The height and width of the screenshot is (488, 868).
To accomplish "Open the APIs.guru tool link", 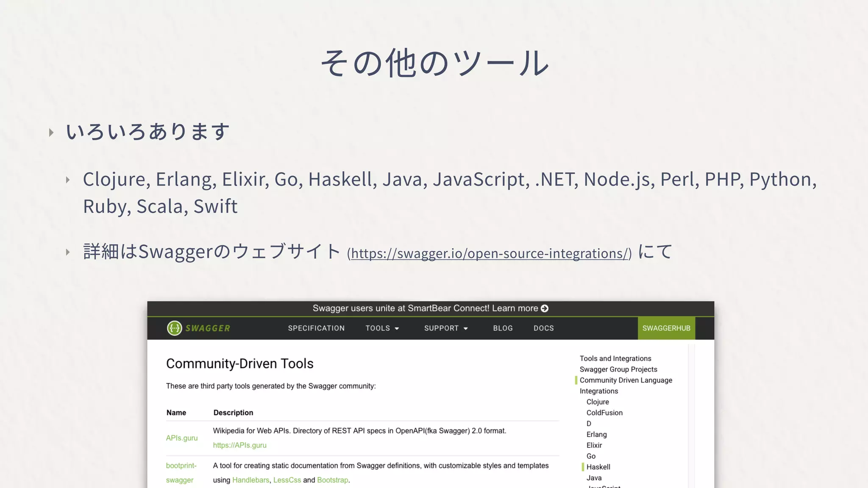I will tap(182, 438).
